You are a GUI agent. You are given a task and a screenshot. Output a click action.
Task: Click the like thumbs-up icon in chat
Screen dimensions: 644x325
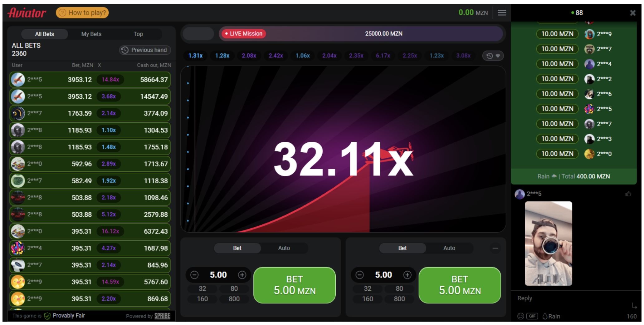[628, 194]
